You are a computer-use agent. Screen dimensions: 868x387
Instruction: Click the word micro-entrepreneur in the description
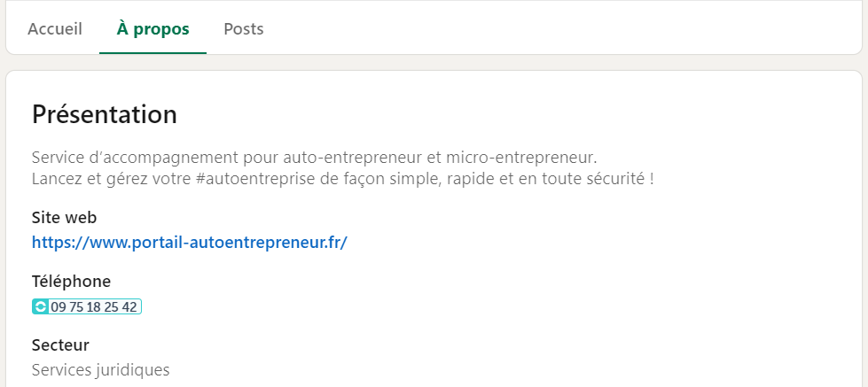pos(521,158)
